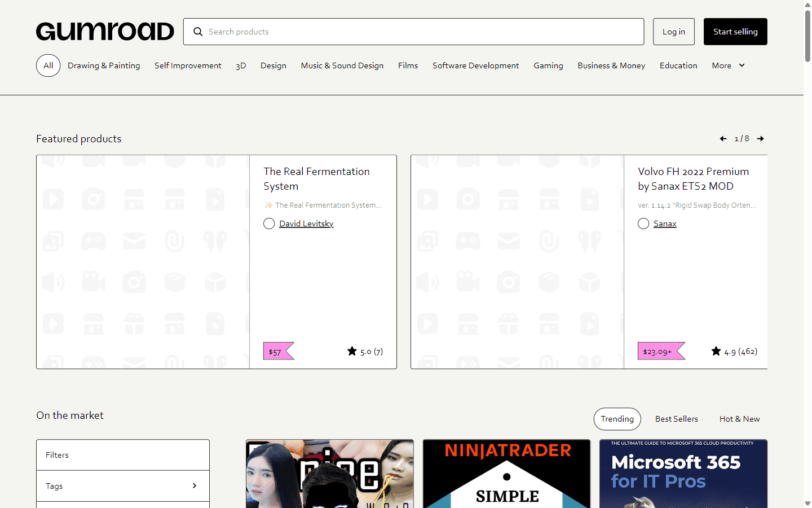
Task: Go to Music & Sound Design
Action: coord(342,65)
